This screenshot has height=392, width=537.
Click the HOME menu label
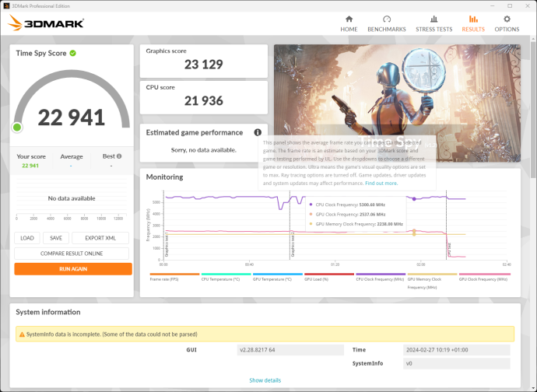pyautogui.click(x=349, y=30)
